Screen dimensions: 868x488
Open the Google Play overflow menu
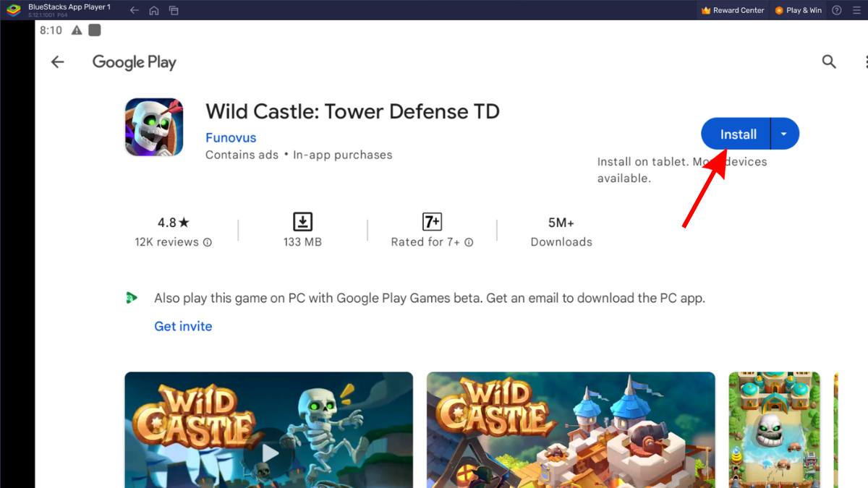coord(864,62)
